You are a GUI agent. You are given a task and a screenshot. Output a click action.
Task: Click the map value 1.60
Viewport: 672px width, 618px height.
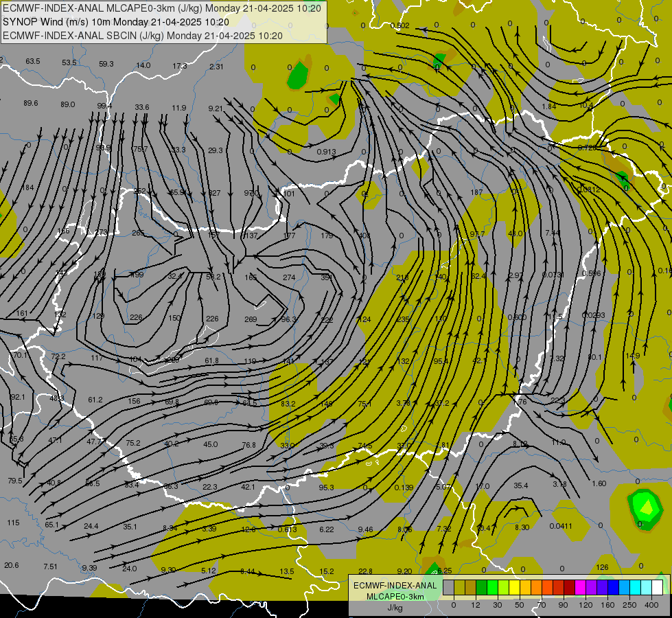[x=599, y=484]
